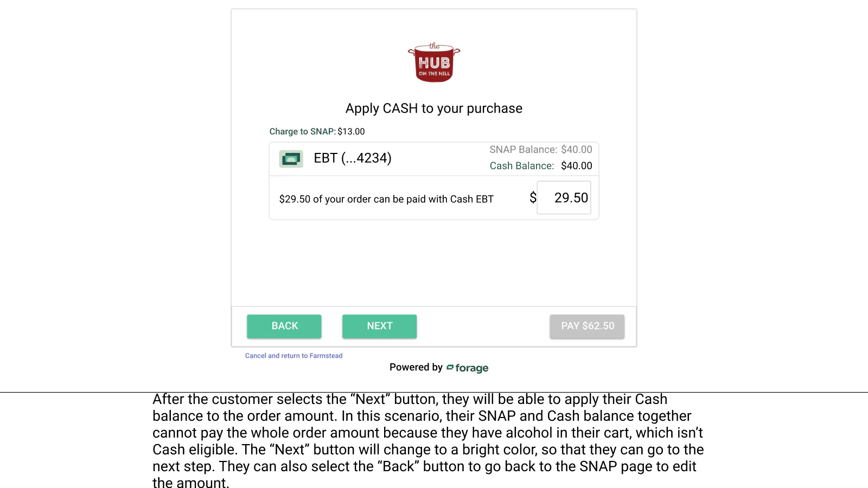Click the greyed PAY $62.50 button

[587, 326]
